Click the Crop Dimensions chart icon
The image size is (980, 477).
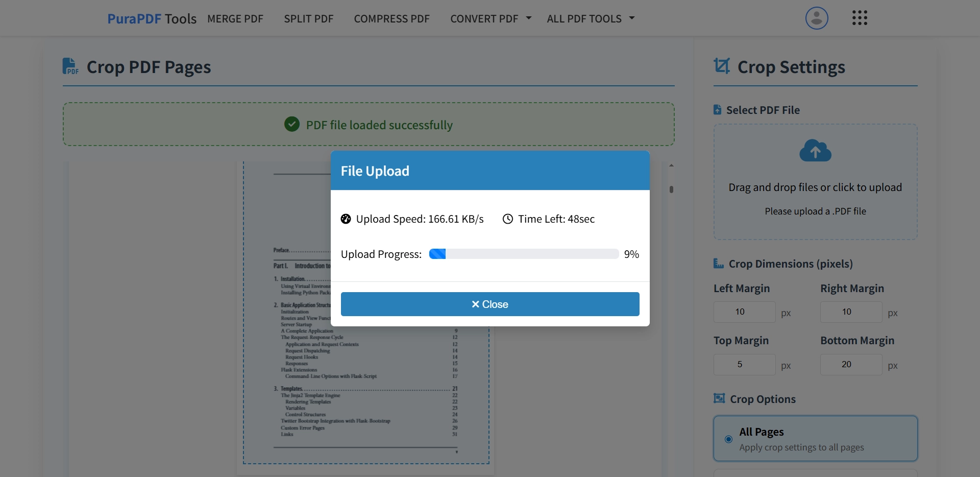tap(718, 264)
